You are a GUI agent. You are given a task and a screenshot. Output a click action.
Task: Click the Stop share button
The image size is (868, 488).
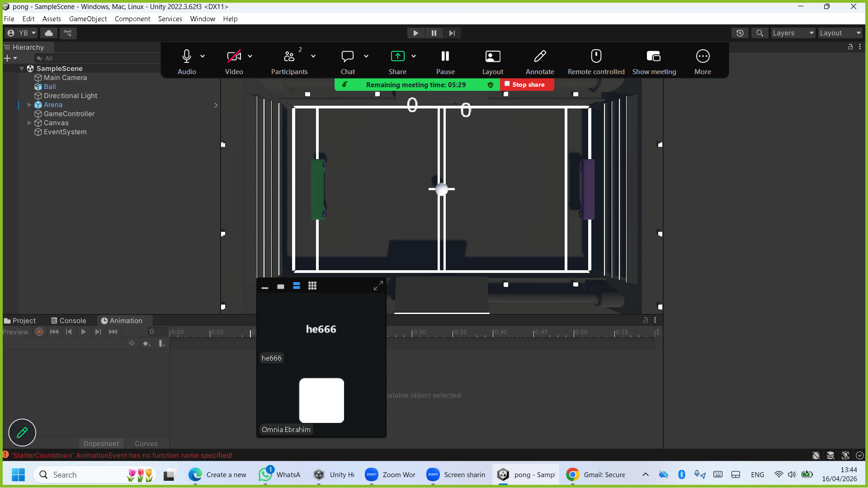(527, 84)
